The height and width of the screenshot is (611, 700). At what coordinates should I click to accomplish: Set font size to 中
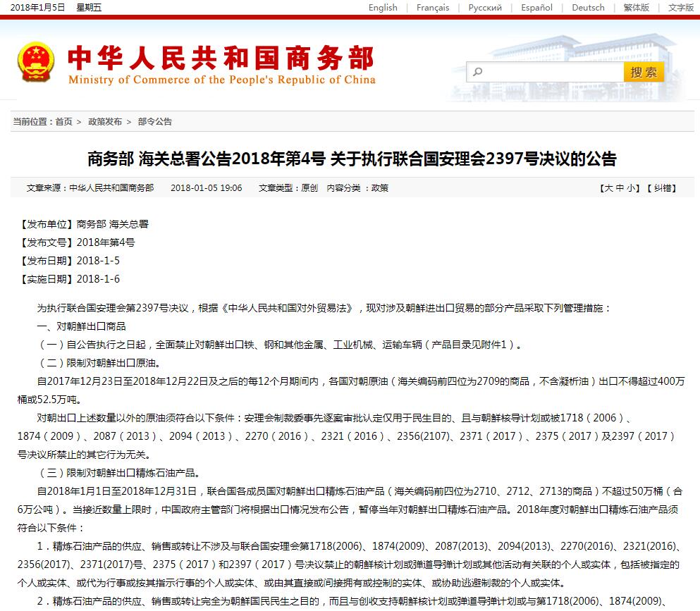620,188
